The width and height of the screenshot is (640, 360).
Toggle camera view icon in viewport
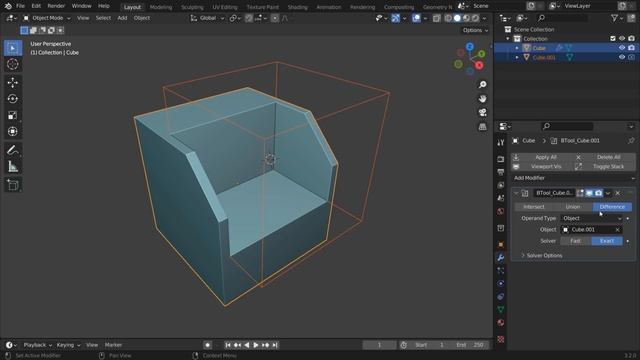tap(482, 113)
